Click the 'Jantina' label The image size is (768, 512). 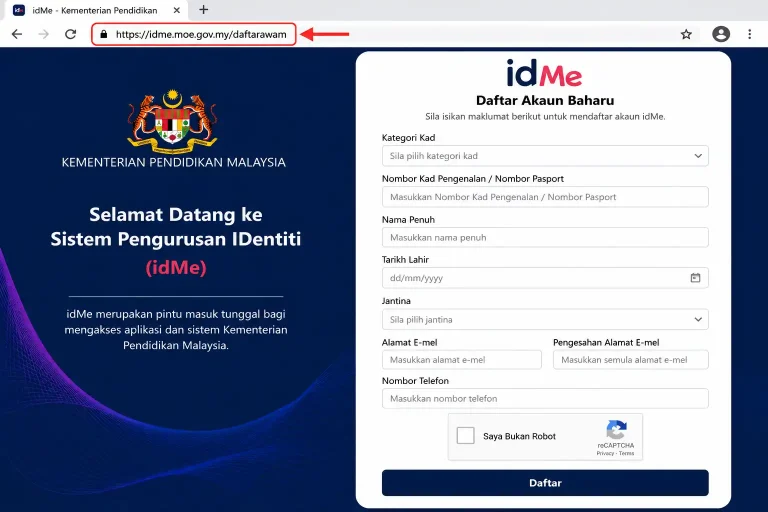396,301
